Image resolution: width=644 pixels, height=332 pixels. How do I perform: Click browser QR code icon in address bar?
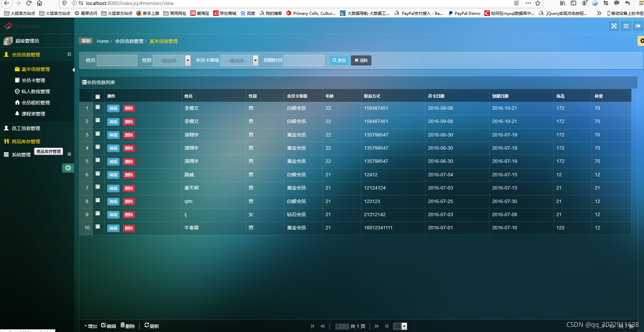[516, 3]
